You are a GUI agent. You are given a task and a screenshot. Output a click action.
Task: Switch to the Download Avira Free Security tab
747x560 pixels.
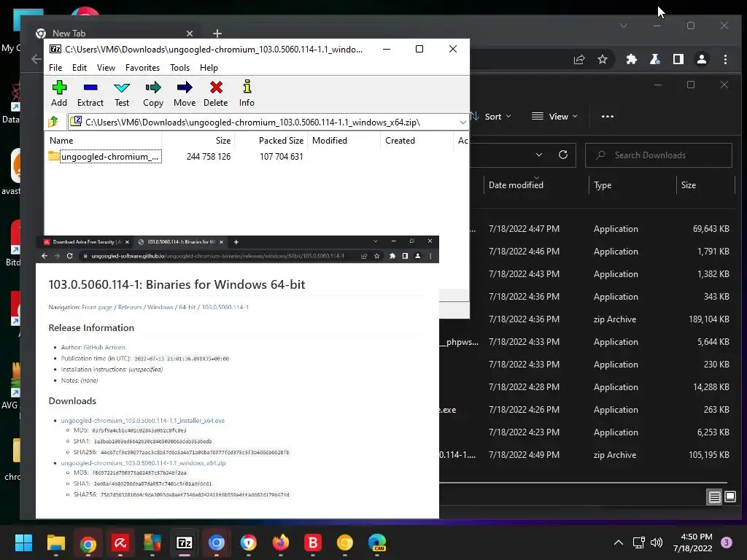pyautogui.click(x=85, y=242)
